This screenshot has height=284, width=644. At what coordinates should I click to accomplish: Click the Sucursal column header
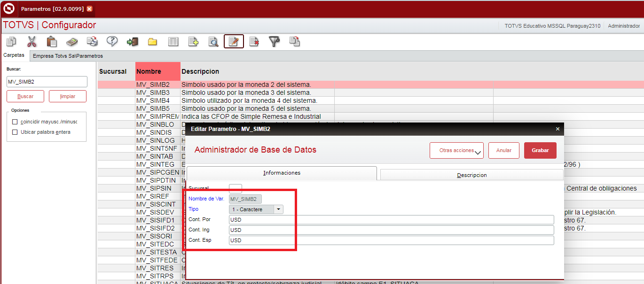[116, 71]
